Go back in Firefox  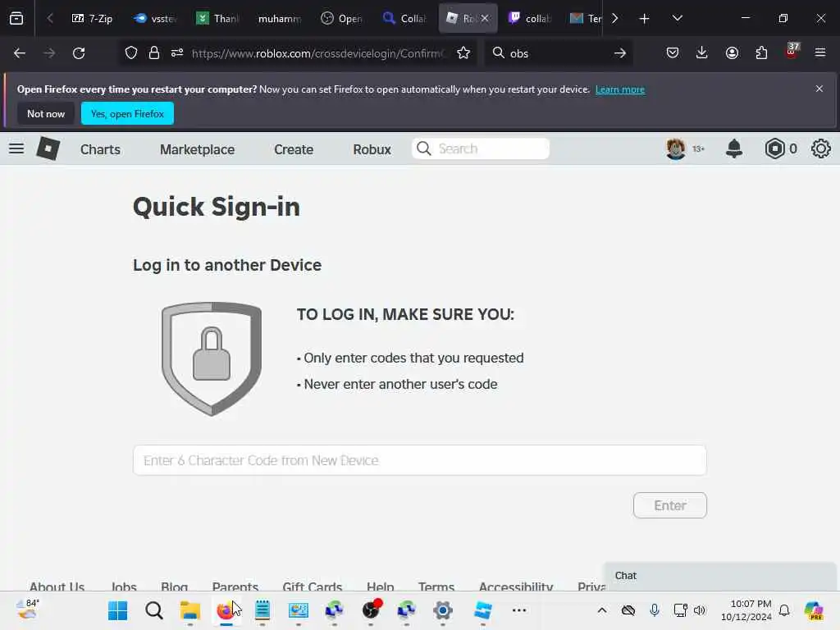coord(20,53)
